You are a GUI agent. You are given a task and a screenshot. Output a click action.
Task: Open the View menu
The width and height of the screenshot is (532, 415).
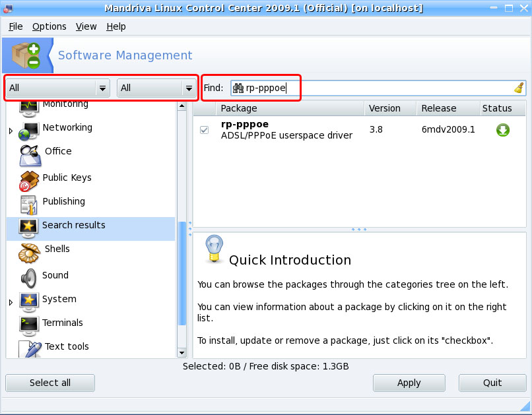pos(86,26)
